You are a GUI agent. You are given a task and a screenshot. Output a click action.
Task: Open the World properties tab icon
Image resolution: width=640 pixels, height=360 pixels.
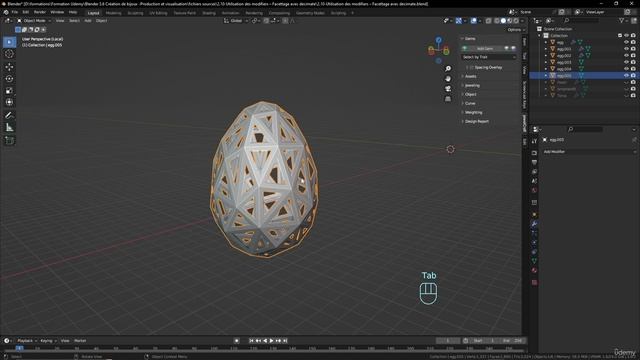(534, 190)
